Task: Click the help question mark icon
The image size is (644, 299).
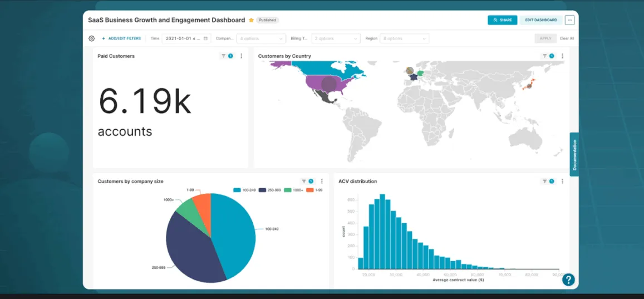Action: click(568, 280)
